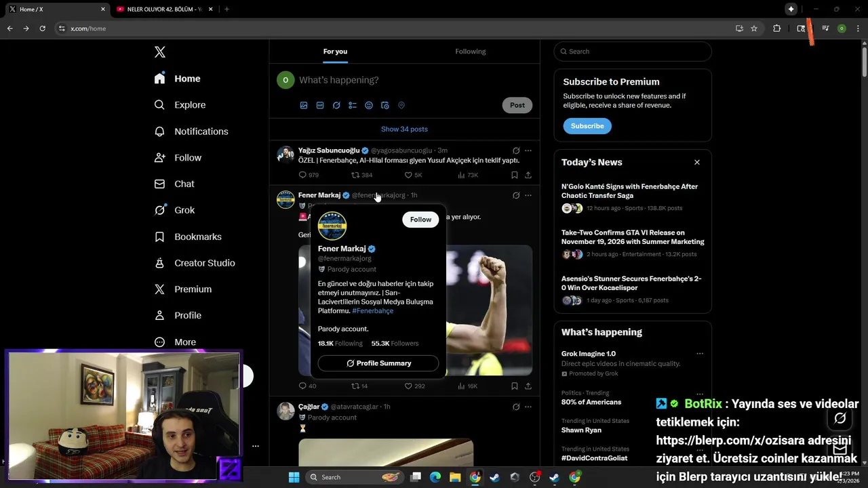Click Subscribe to Premium button

click(x=587, y=126)
